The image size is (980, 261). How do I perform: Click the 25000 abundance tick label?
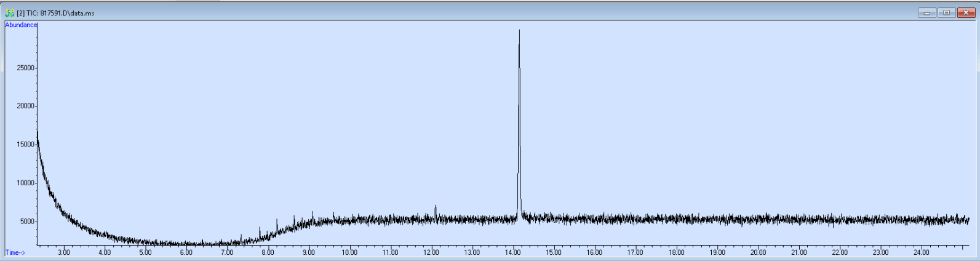coord(25,68)
